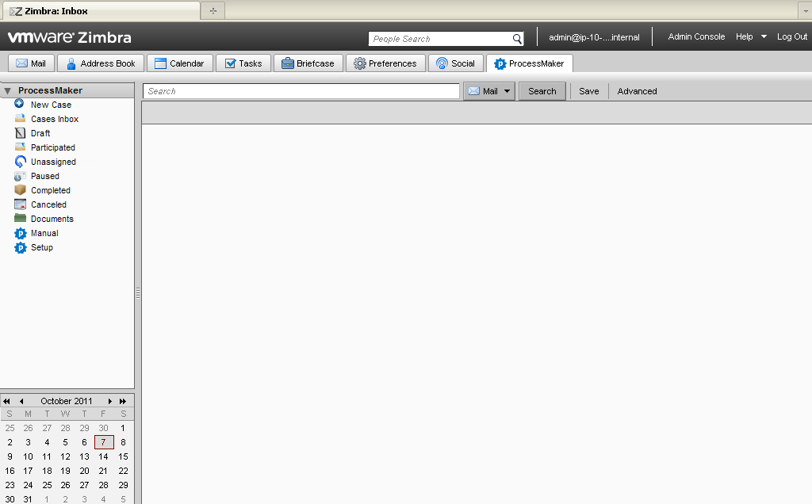Click the Unassigned cases icon
812x504 pixels.
click(20, 162)
